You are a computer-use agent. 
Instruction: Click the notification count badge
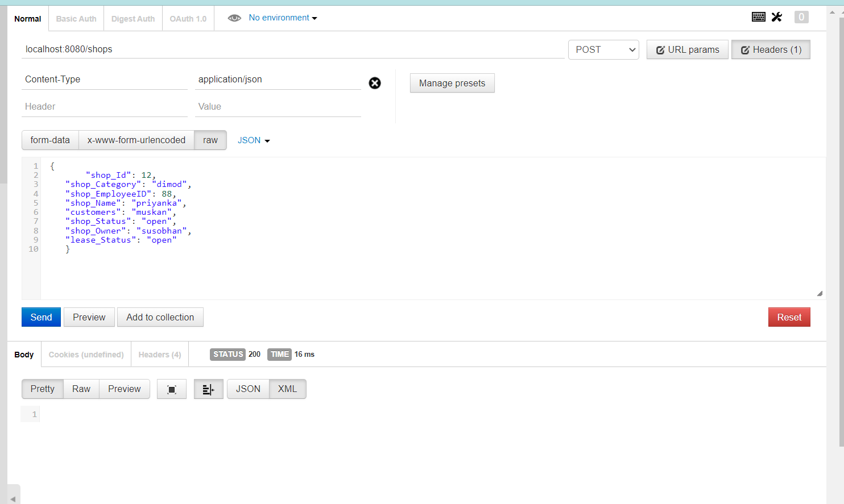801,17
